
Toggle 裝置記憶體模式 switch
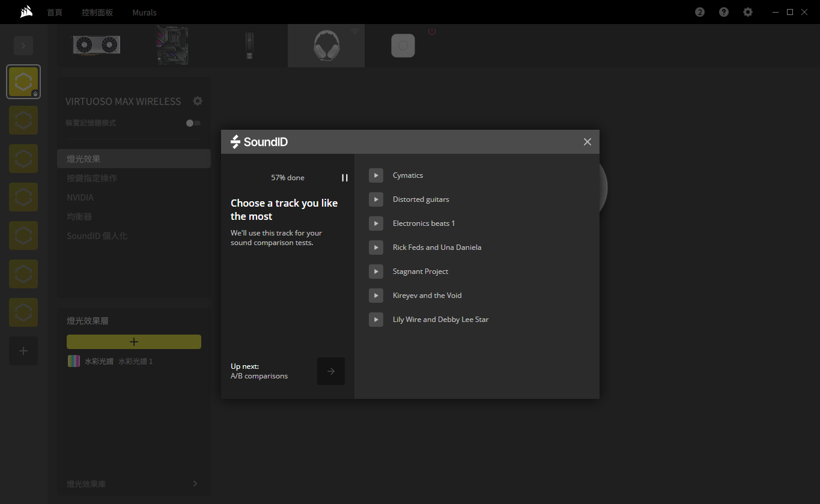(193, 123)
